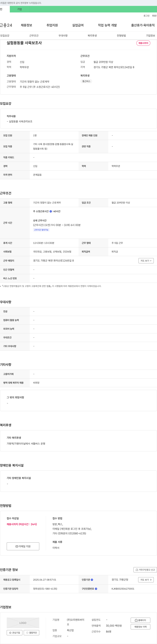The width and height of the screenshot is (157, 644).
Task: Click the 근무시간 협의가능 tag
Action: pyautogui.click(x=41, y=230)
